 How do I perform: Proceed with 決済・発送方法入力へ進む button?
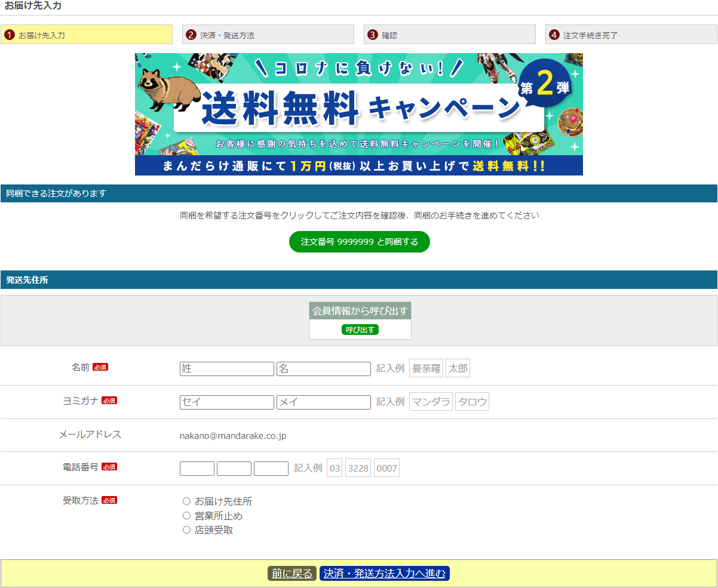[384, 574]
